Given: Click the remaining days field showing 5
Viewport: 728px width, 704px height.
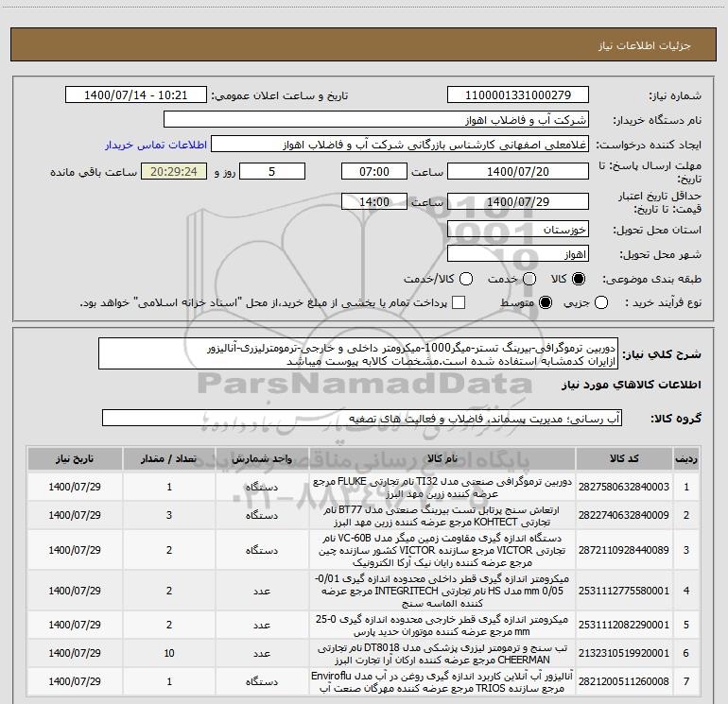Looking at the screenshot, I should [272, 172].
